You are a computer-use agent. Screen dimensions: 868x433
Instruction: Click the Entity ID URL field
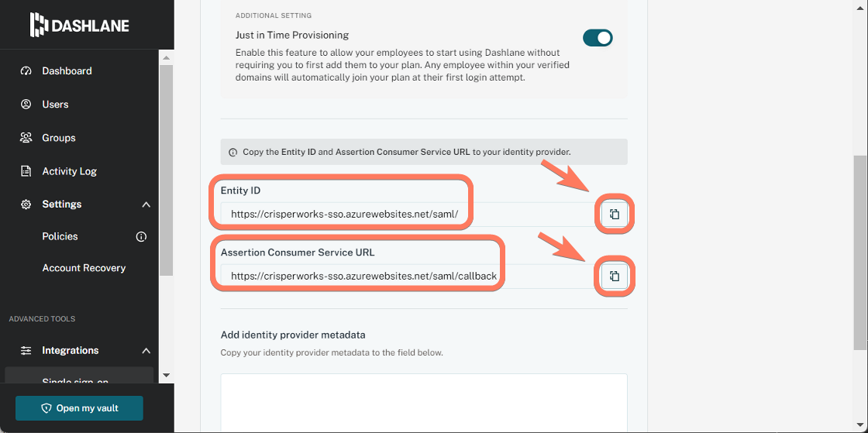tap(408, 214)
